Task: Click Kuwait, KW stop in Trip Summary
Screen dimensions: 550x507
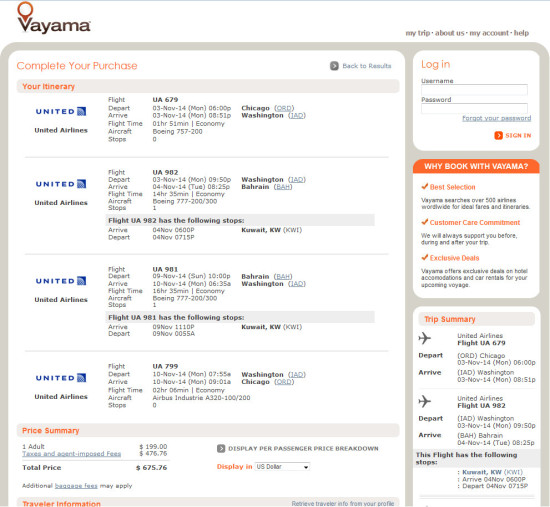Action: point(492,472)
